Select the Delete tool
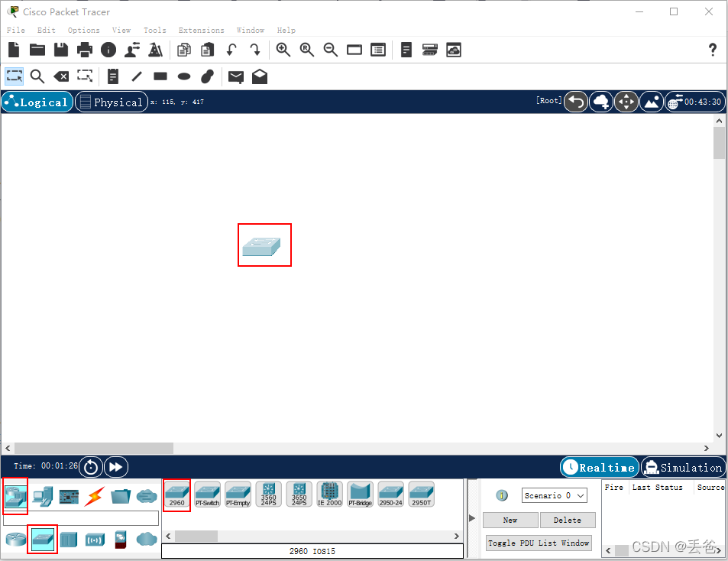The height and width of the screenshot is (561, 728). click(x=61, y=76)
